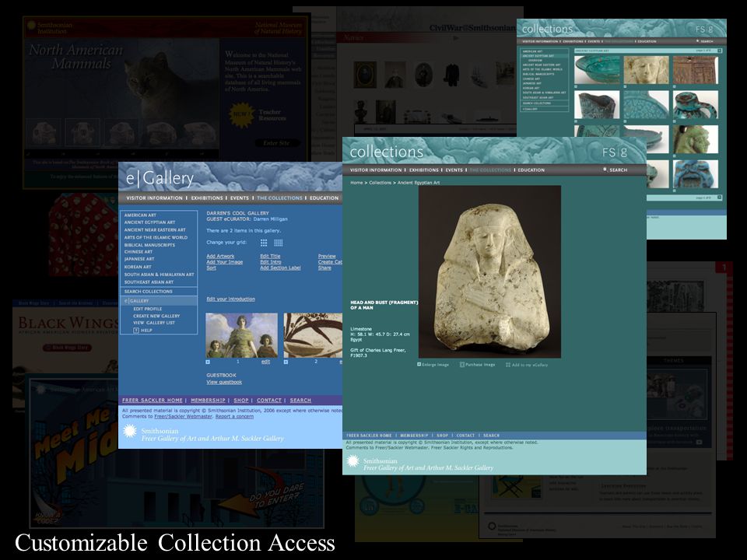Click Smithsonian sunburst logo in collections footer
The width and height of the screenshot is (747, 560).
(352, 461)
